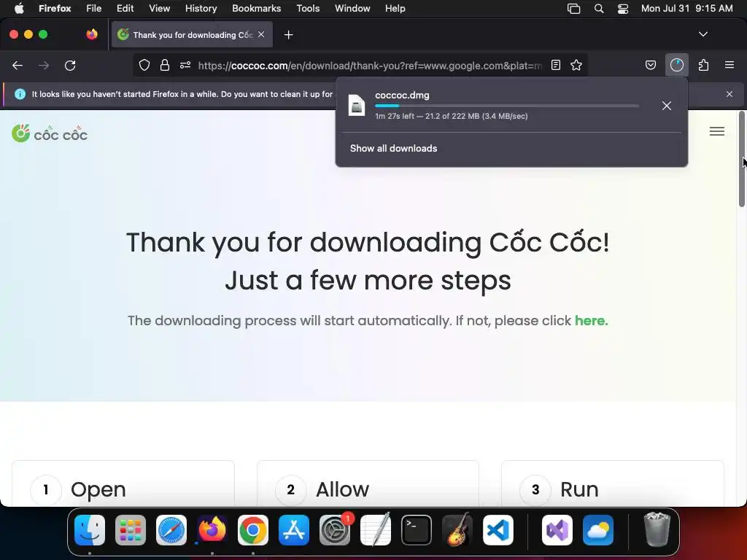Open the Tools menu
Viewport: 747px width, 560px height.
tap(308, 8)
